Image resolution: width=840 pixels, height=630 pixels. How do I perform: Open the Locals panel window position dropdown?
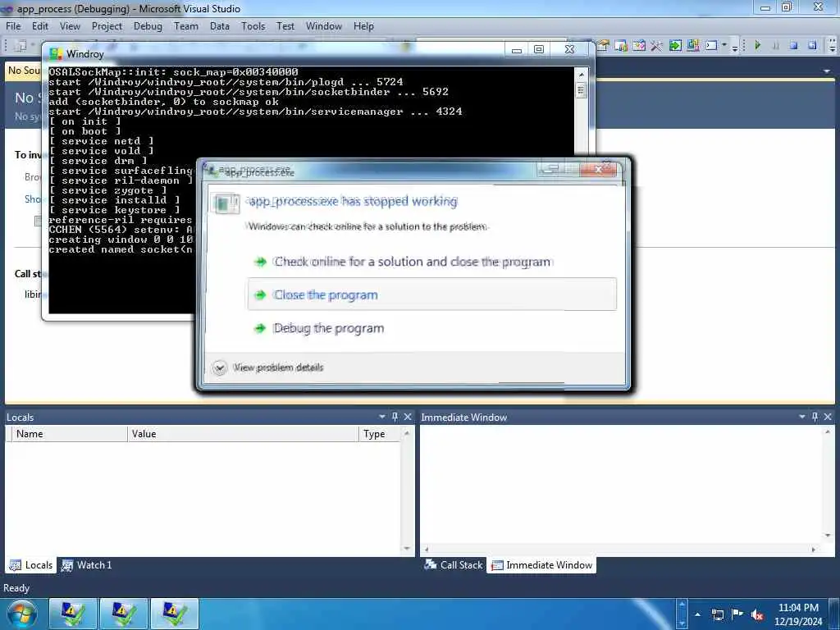pos(382,417)
